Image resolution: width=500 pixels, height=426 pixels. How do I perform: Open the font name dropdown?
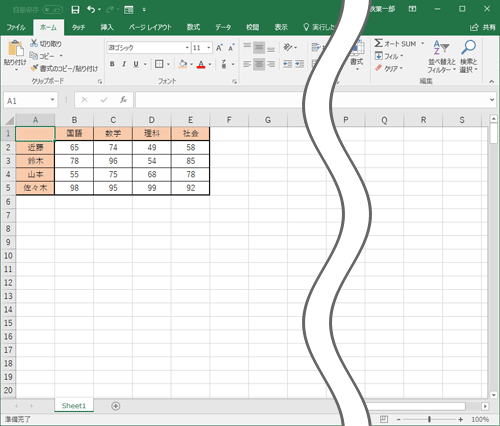187,48
